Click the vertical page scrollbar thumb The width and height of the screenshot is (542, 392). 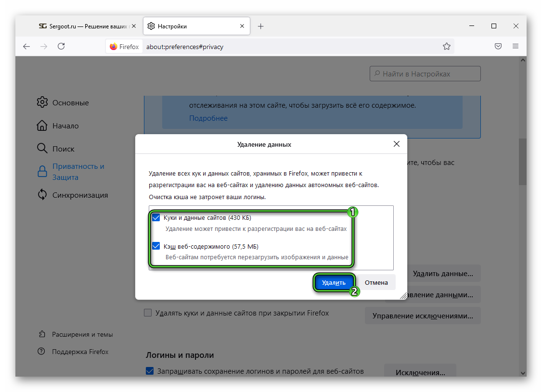pyautogui.click(x=522, y=161)
